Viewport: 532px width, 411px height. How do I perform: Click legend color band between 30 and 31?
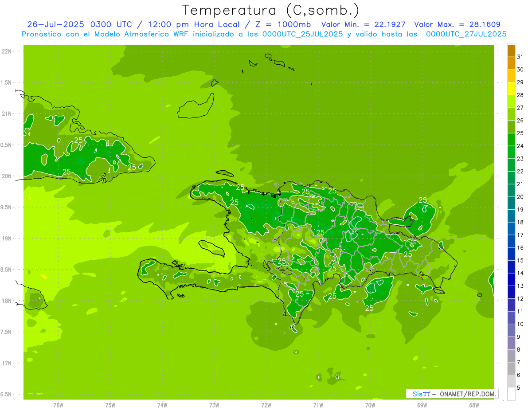click(511, 63)
